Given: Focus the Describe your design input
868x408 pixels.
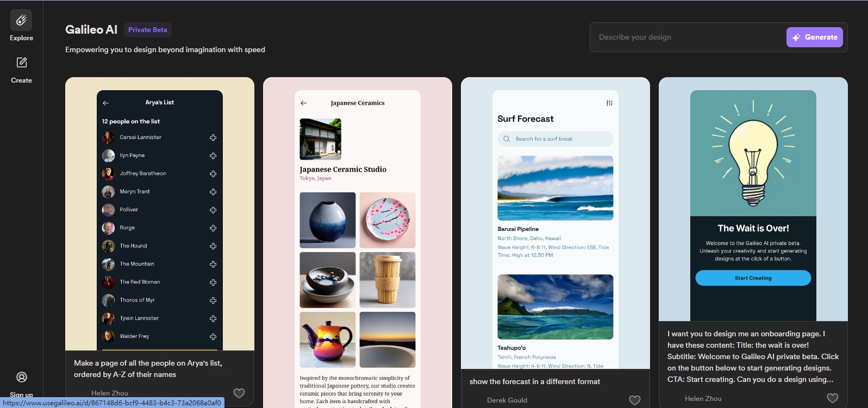Looking at the screenshot, I should coord(688,37).
